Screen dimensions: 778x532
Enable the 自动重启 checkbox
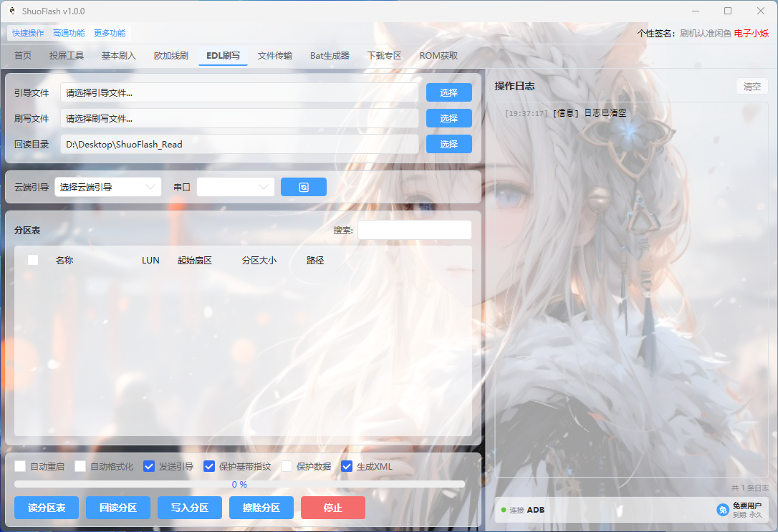[x=20, y=466]
